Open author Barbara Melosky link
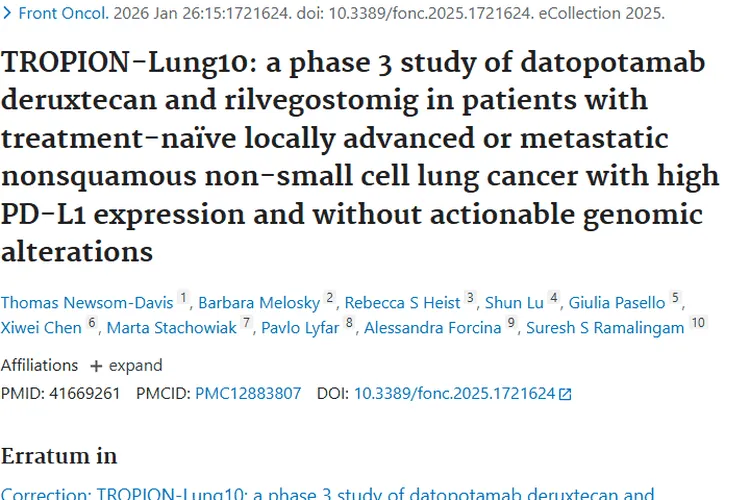This screenshot has width=750, height=500. point(259,302)
